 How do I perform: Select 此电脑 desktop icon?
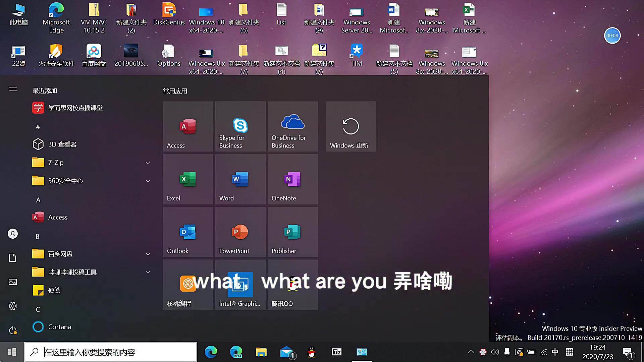(x=19, y=15)
